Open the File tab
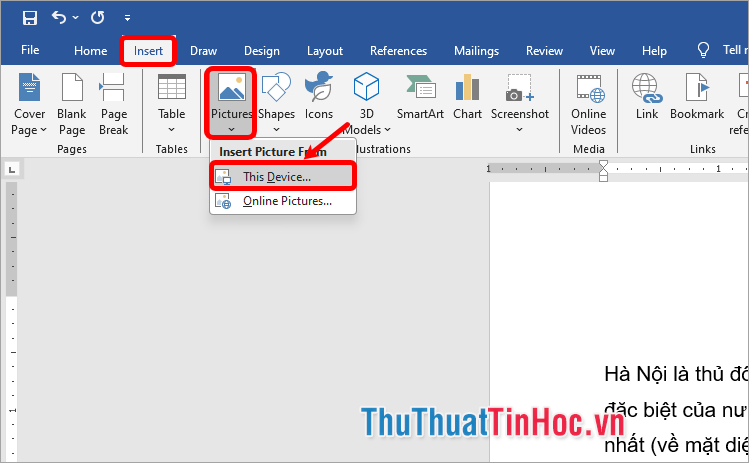The image size is (749, 463). [30, 50]
